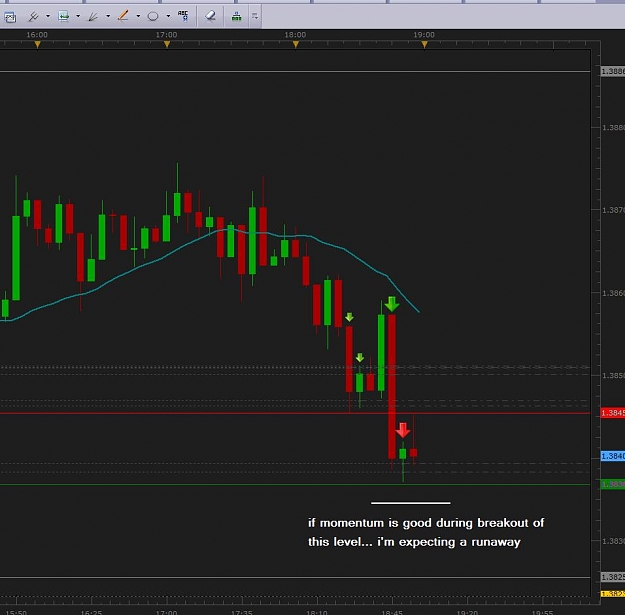Select the "if momentum is good" text annotation
This screenshot has width=625, height=615.
(426, 532)
